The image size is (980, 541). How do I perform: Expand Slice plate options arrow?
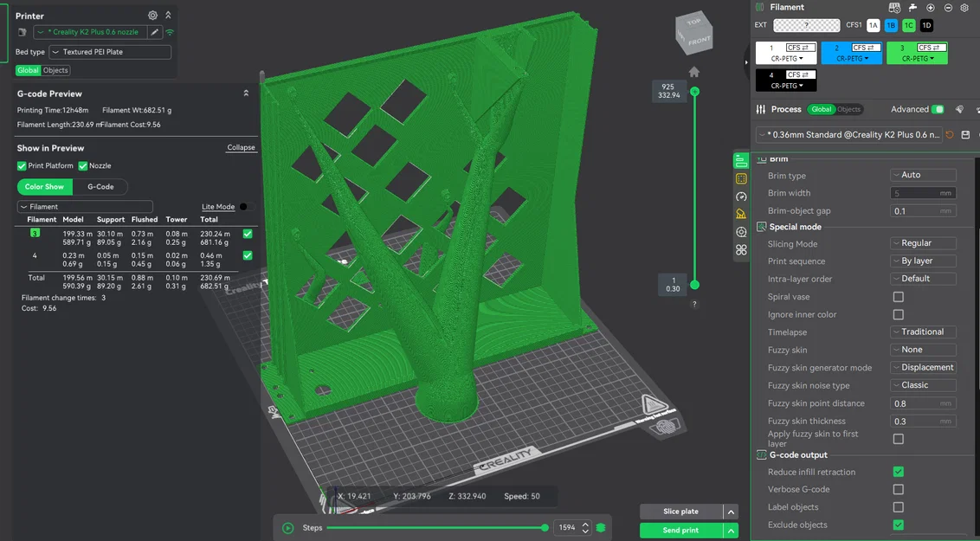(x=731, y=512)
